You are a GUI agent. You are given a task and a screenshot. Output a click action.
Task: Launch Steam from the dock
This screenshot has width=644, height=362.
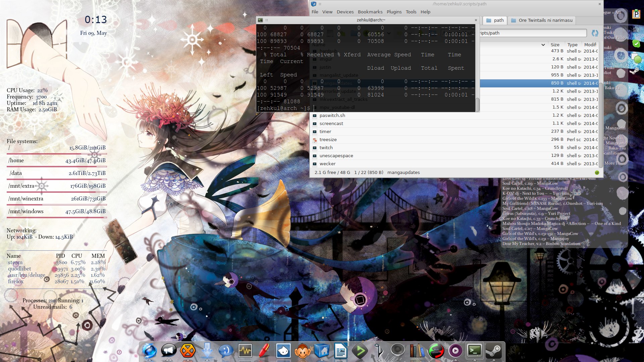[x=494, y=351]
